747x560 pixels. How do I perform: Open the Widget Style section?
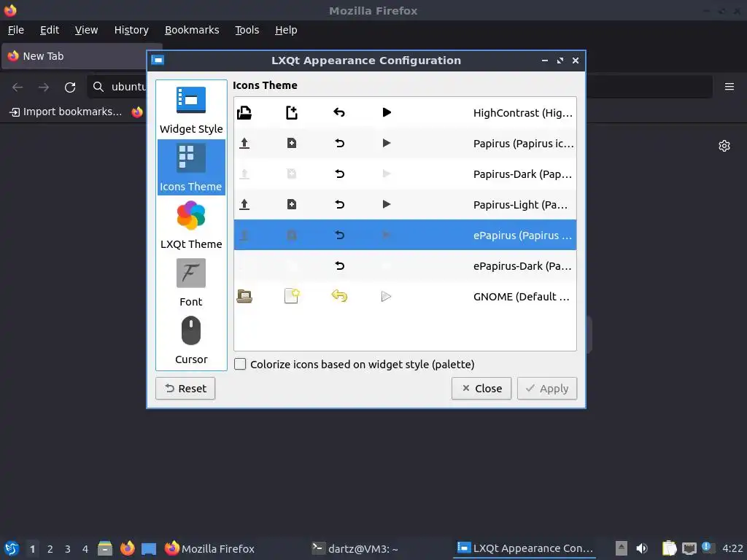(191, 110)
